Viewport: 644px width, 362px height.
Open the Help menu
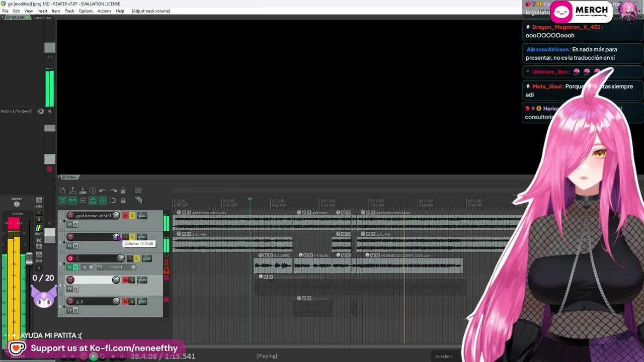(x=120, y=11)
